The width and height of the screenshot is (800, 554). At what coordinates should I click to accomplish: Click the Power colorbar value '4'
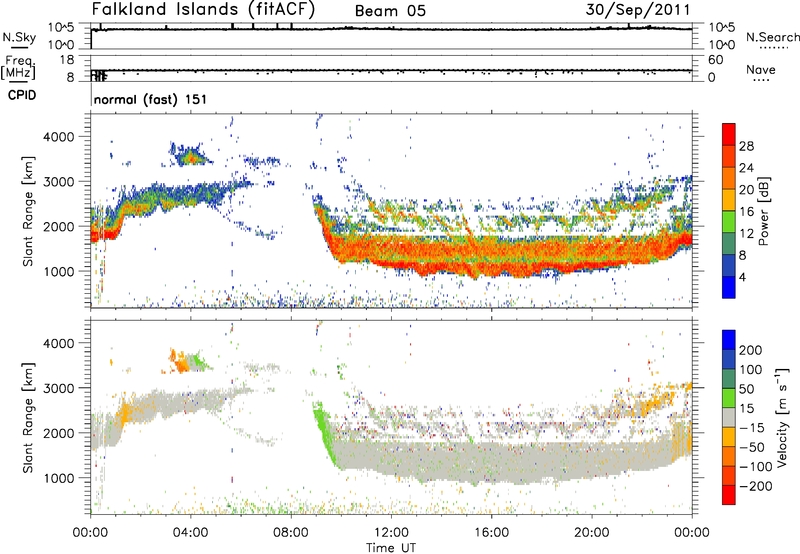coord(742,277)
